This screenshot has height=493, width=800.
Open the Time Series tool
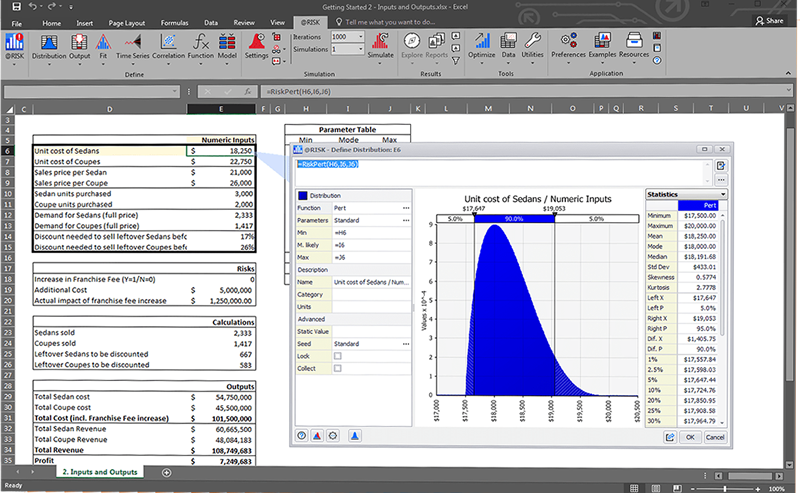tap(133, 46)
